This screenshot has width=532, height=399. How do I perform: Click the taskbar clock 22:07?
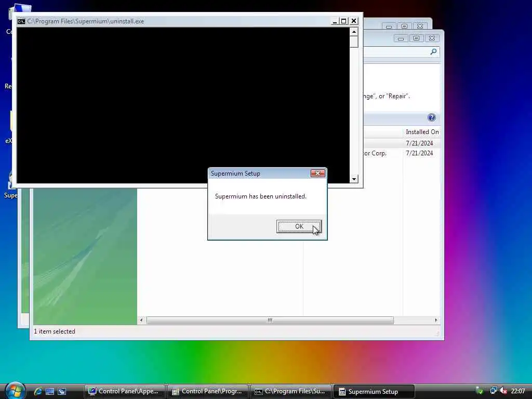[x=518, y=391]
